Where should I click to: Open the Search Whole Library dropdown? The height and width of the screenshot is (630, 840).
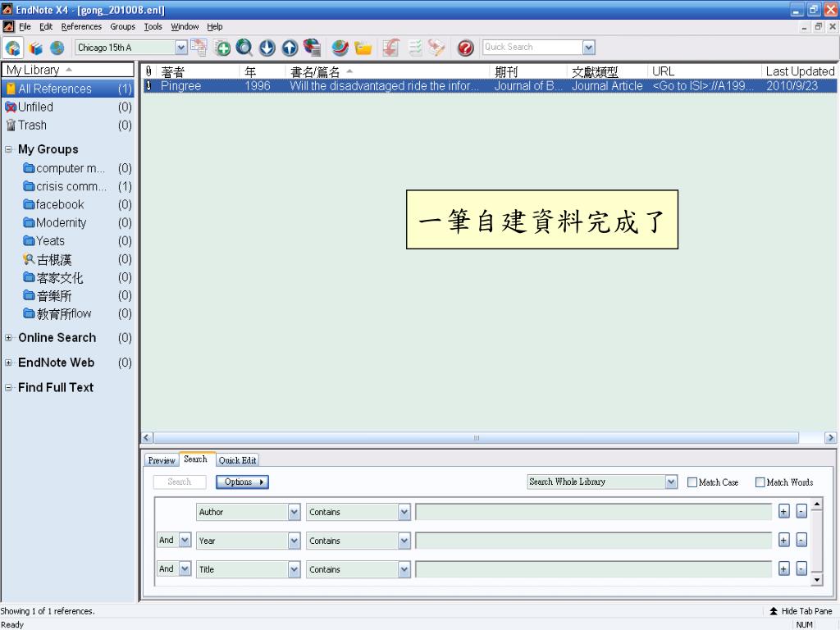(x=671, y=482)
